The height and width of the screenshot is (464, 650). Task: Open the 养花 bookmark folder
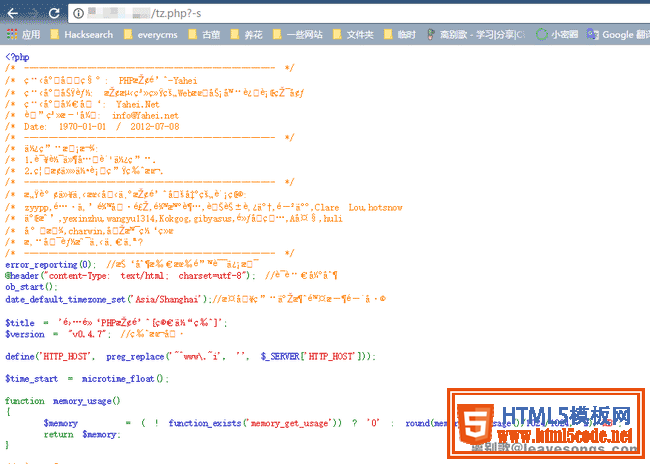pos(247,34)
